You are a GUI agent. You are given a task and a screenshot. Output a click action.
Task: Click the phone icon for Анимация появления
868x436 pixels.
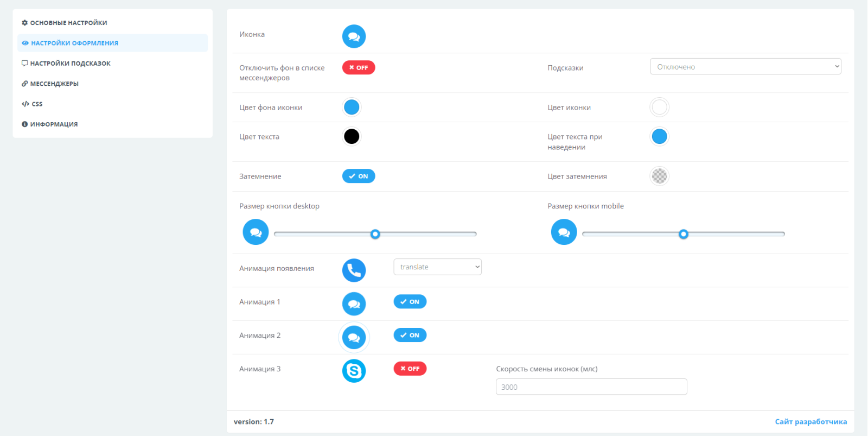click(x=354, y=270)
